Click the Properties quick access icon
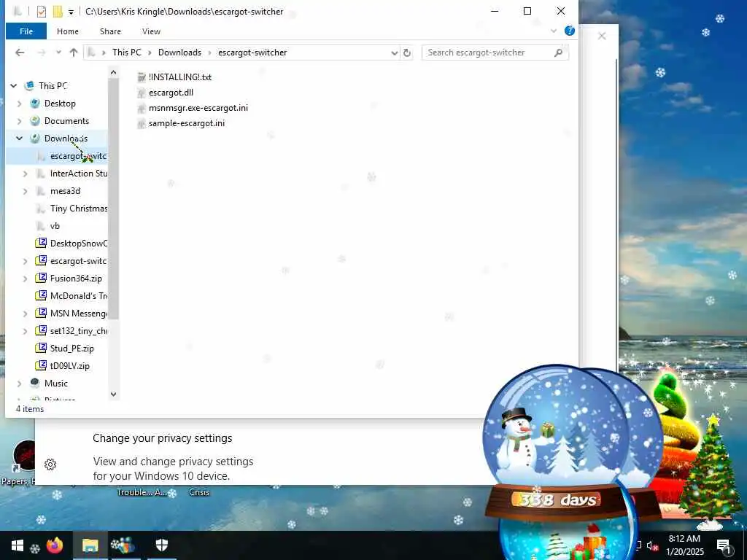This screenshot has height=560, width=747. click(42, 12)
